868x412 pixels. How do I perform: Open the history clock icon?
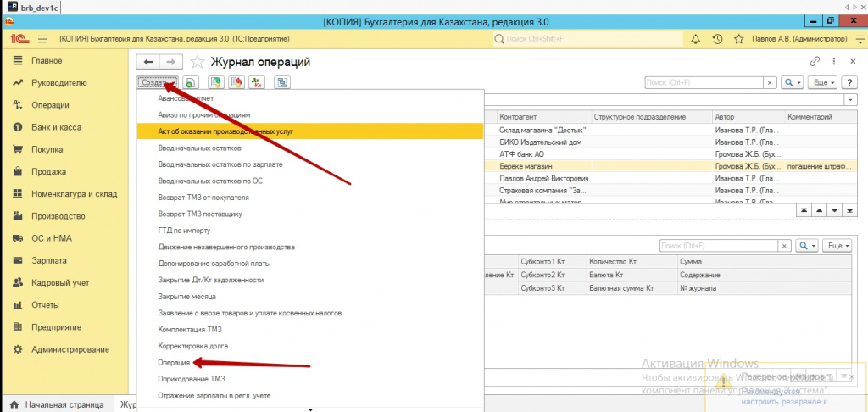717,39
